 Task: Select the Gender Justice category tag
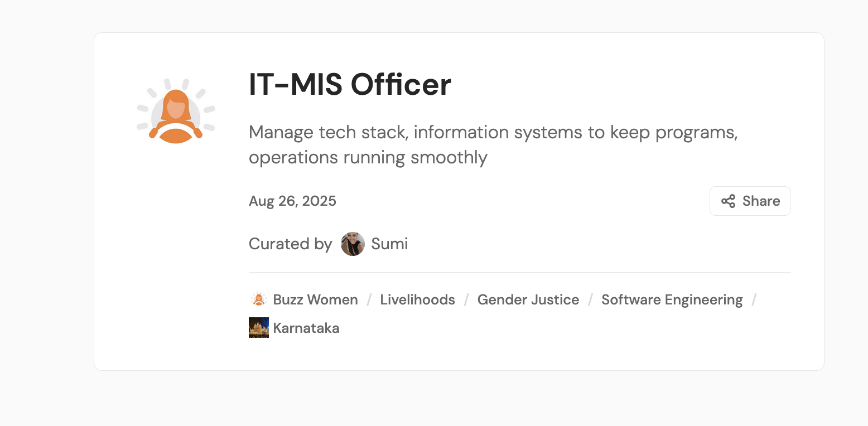[528, 300]
